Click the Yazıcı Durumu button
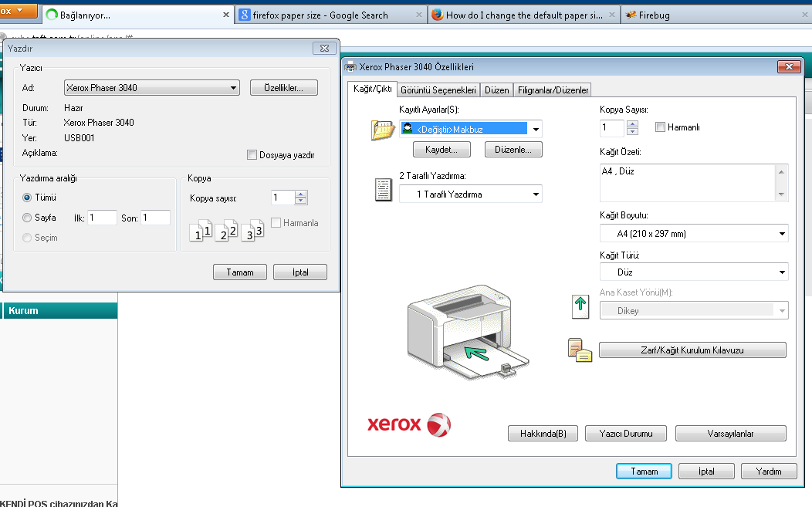Image resolution: width=812 pixels, height=507 pixels. [625, 434]
